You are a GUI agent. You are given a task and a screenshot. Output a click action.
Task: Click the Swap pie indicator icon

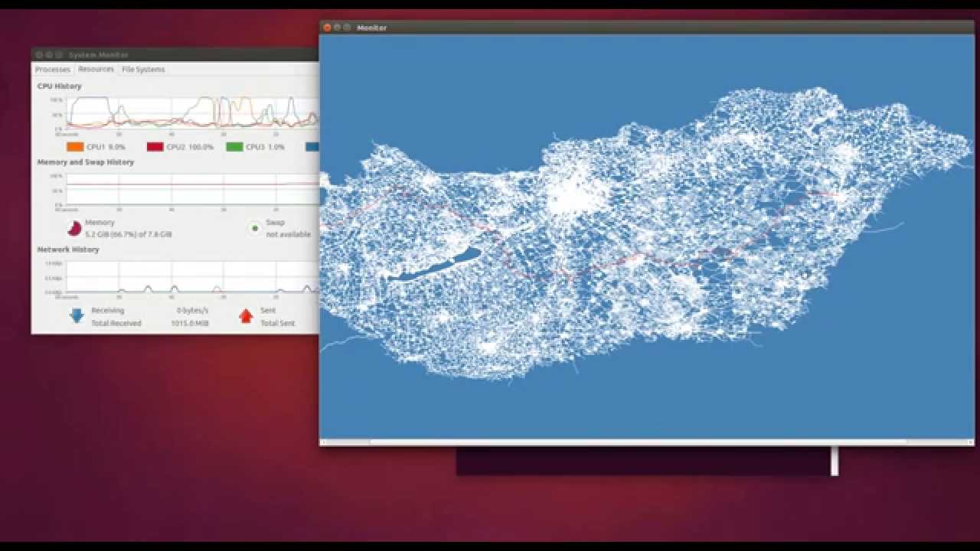click(255, 228)
